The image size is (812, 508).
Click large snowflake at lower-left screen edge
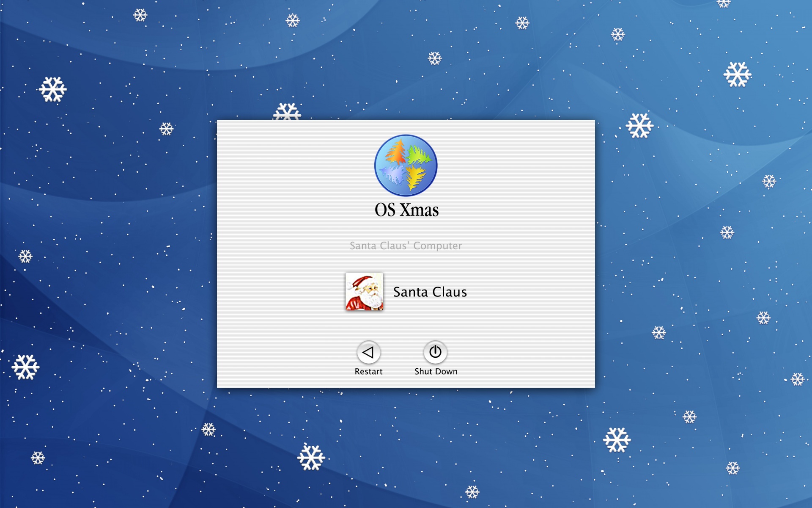25,367
